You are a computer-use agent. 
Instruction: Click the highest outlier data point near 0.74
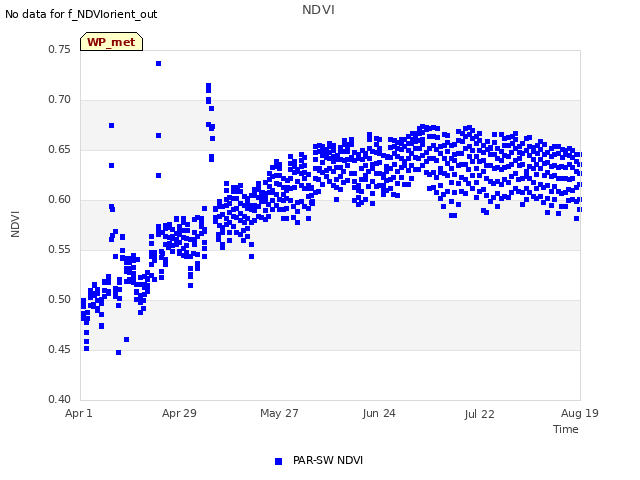pos(158,63)
